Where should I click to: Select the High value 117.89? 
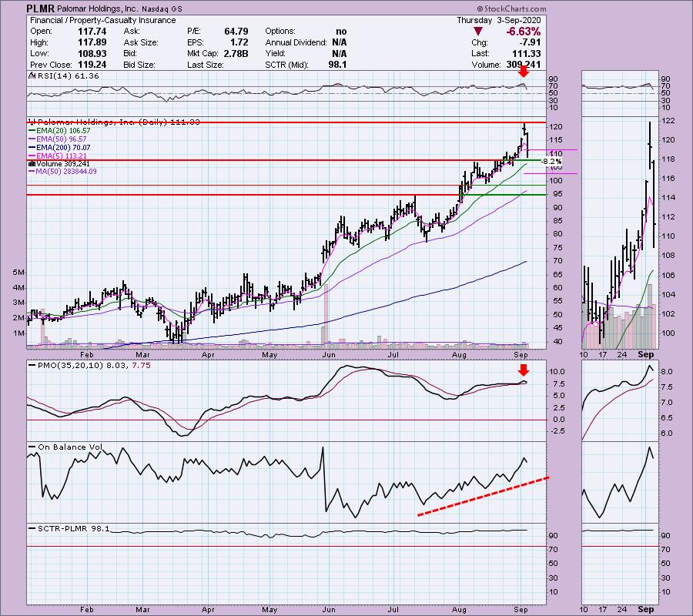(92, 42)
